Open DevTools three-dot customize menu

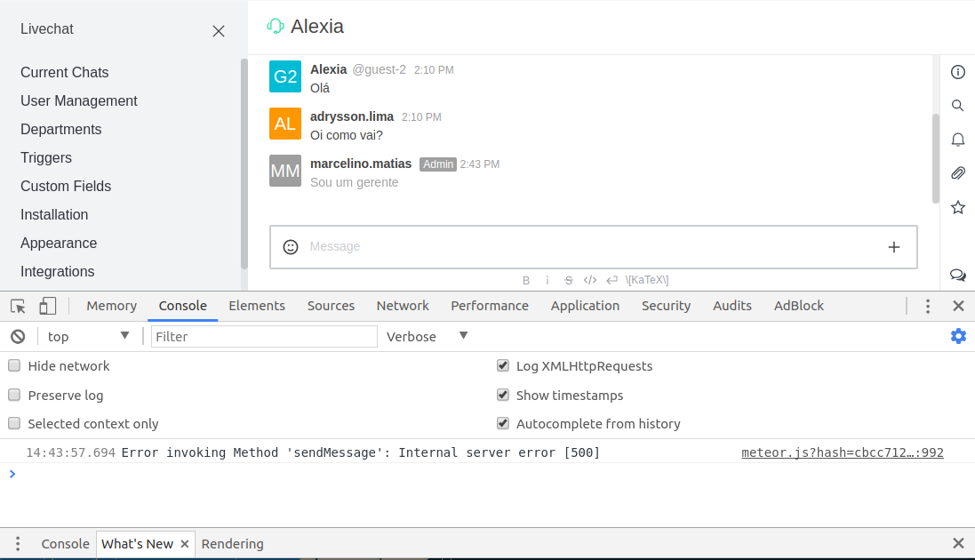[928, 306]
